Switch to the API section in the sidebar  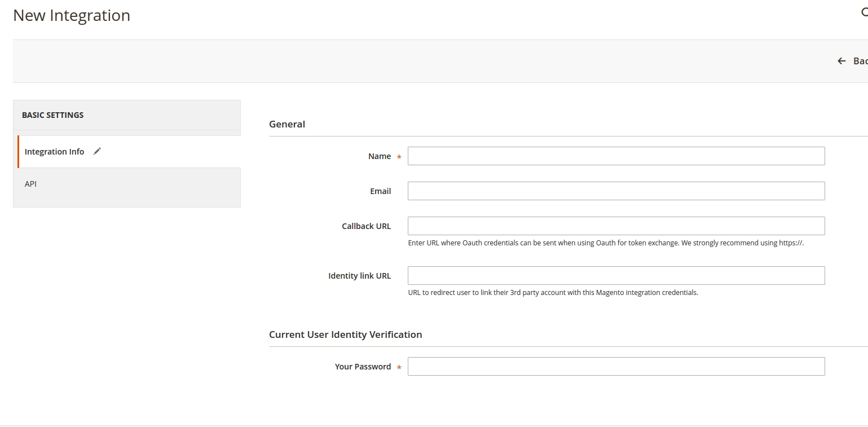(30, 183)
